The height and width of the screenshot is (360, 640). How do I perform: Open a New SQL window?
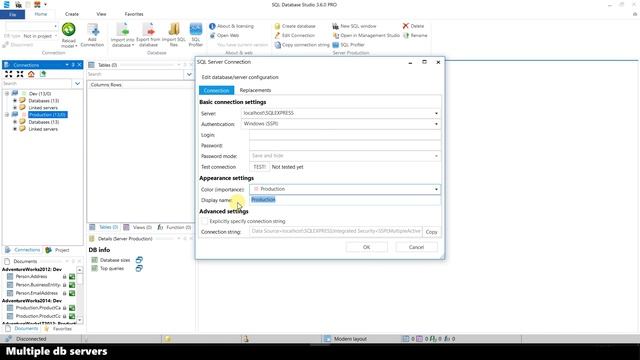tap(354, 26)
